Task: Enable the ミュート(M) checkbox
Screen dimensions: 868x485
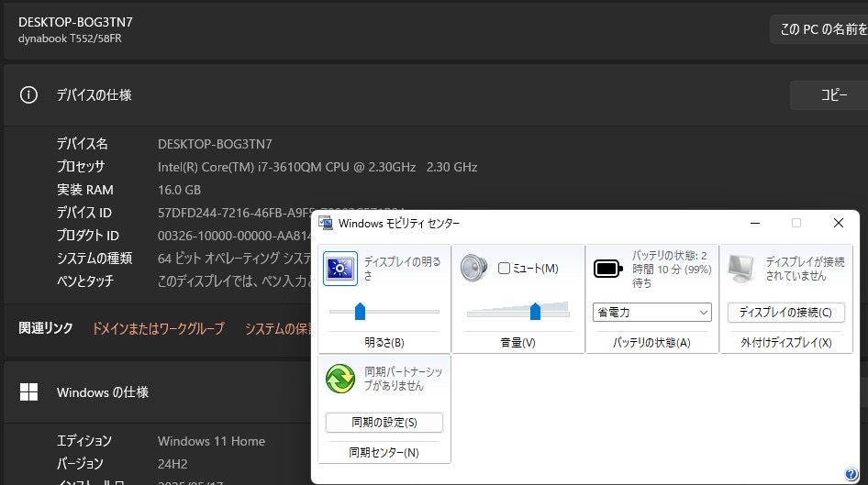Action: point(504,269)
